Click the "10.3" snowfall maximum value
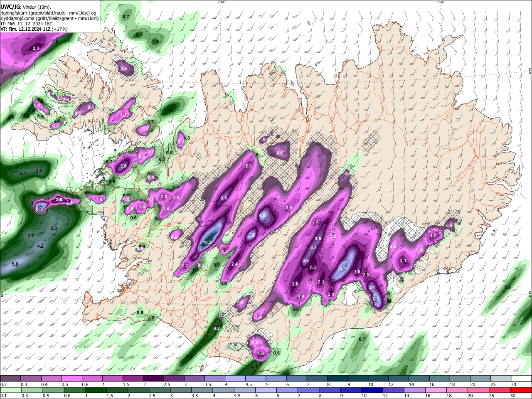Screen dimensions: 532x399 click(207, 243)
